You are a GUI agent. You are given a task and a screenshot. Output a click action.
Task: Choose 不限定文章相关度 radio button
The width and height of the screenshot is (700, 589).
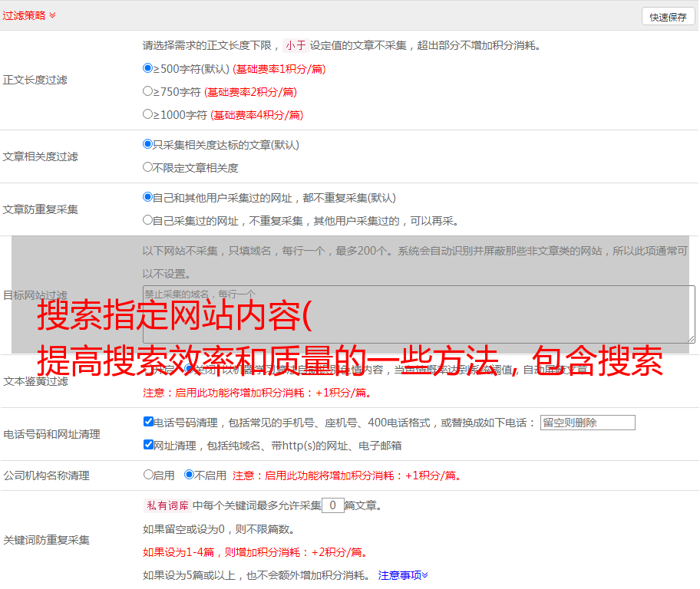point(148,167)
